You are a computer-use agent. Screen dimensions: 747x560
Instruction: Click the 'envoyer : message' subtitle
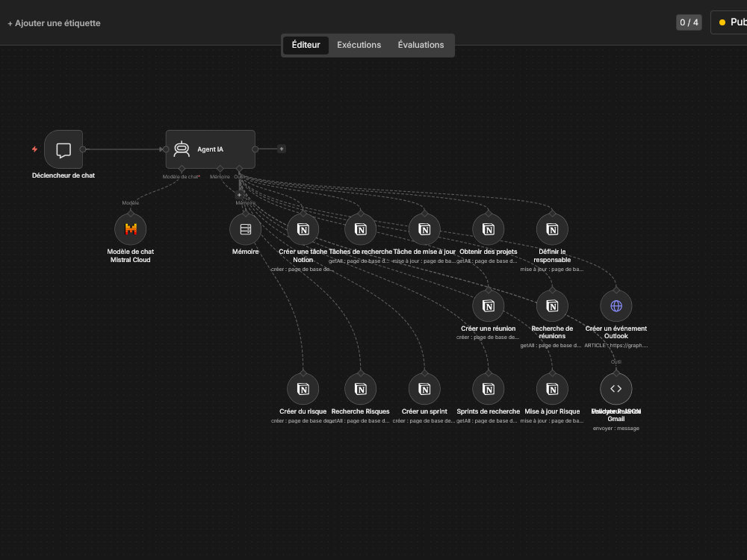coord(616,428)
